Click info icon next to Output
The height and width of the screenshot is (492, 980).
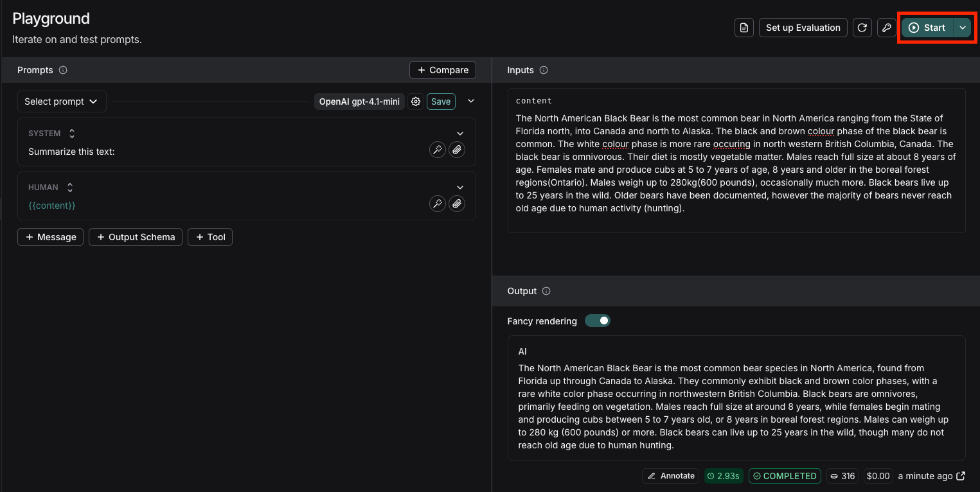[x=546, y=291]
